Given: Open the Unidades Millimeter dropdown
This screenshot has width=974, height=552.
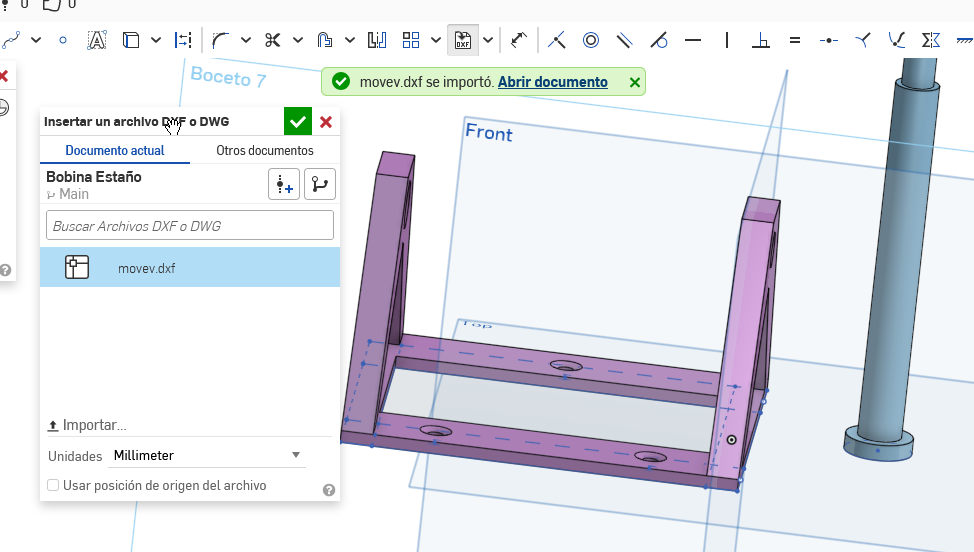Looking at the screenshot, I should 207,455.
